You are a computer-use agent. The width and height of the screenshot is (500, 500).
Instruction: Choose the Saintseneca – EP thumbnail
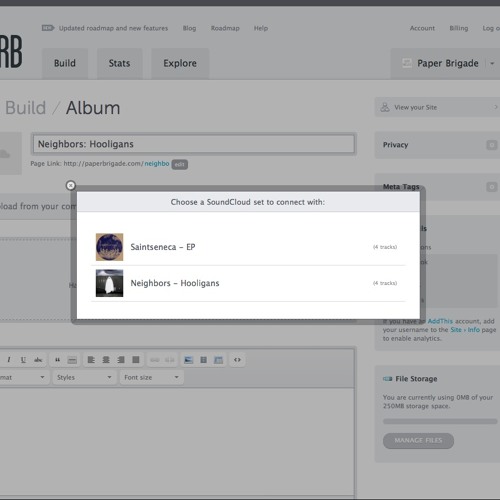coord(109,247)
